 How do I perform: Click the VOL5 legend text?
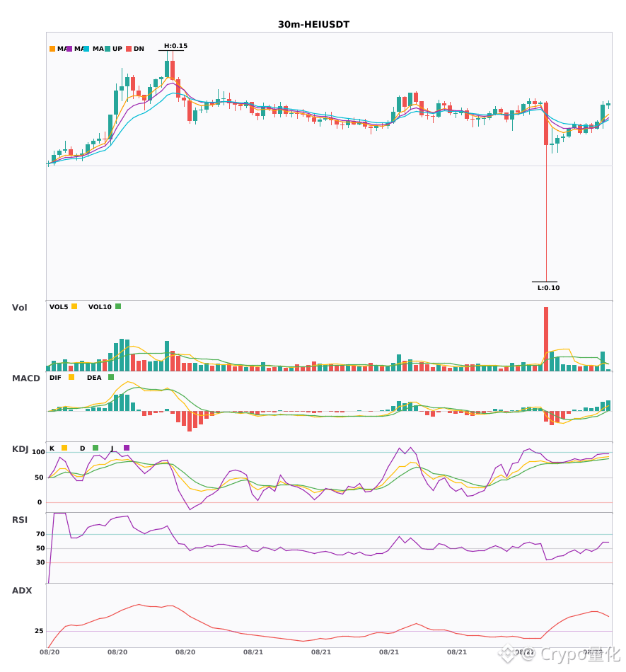59,307
